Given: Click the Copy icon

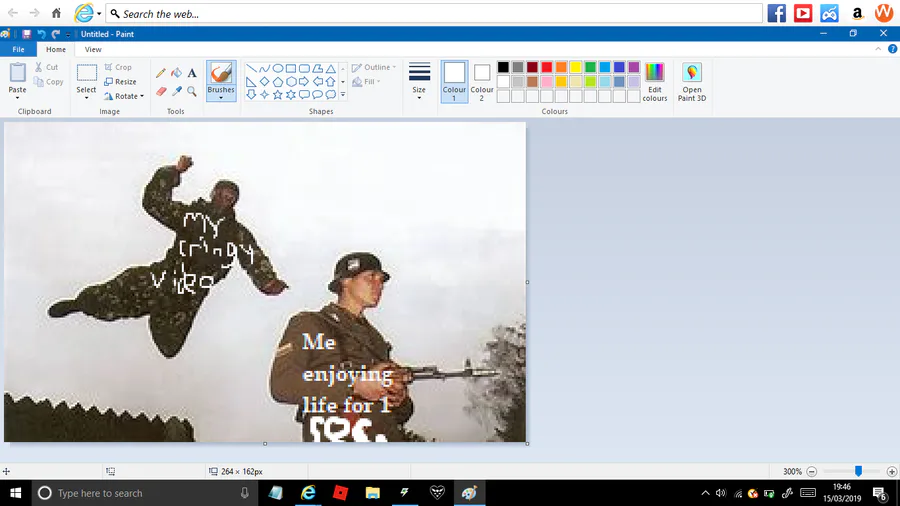Looking at the screenshot, I should [x=38, y=82].
